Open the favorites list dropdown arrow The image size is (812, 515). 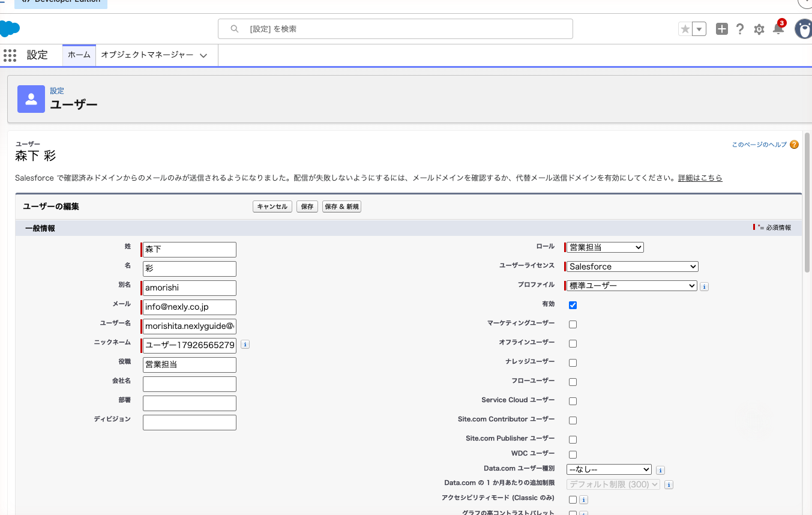pos(699,29)
